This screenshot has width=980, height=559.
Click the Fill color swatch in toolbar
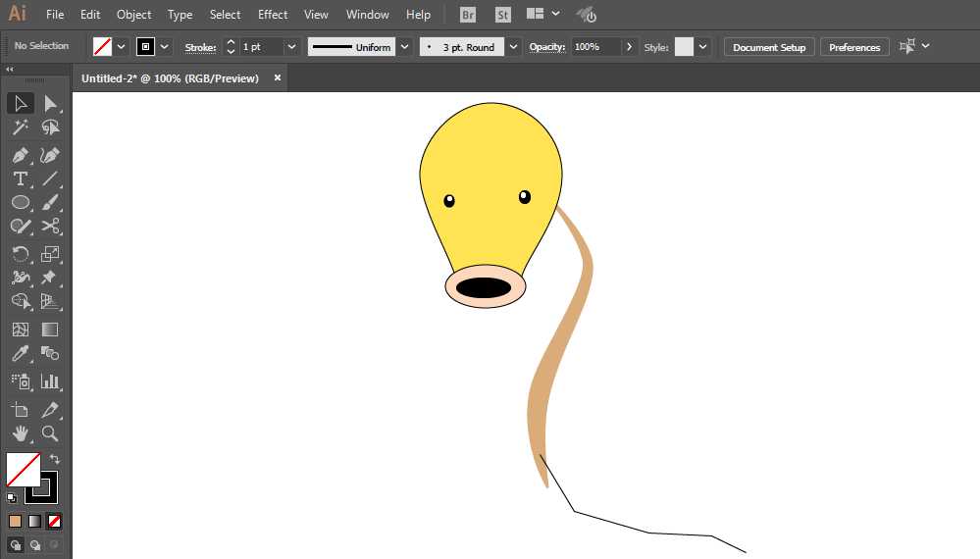click(x=23, y=470)
